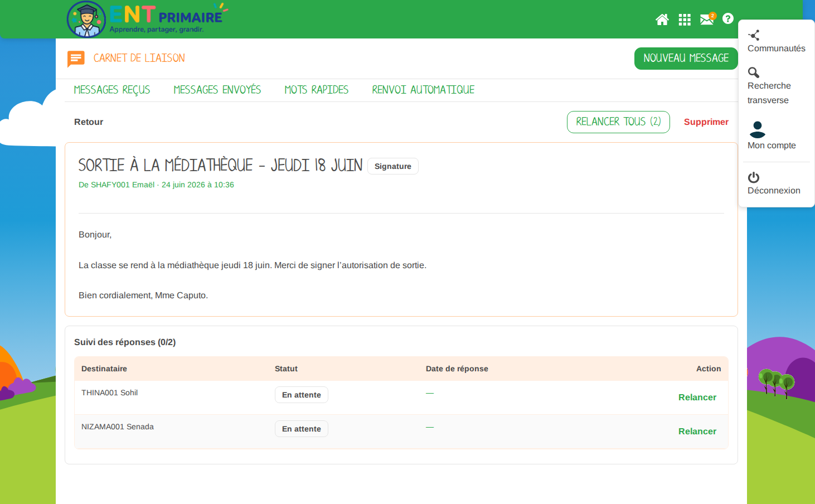Click the message title Sortie à la médiathèque
Viewport: 815px width, 504px height.
220,166
